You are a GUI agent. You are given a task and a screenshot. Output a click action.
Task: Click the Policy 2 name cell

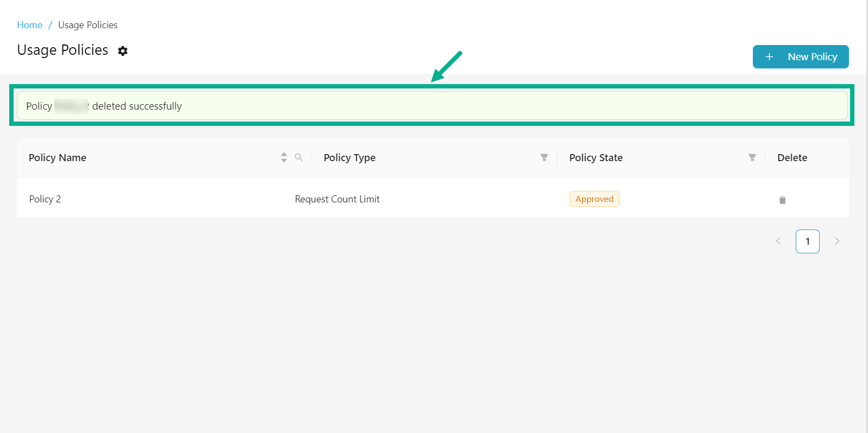45,199
